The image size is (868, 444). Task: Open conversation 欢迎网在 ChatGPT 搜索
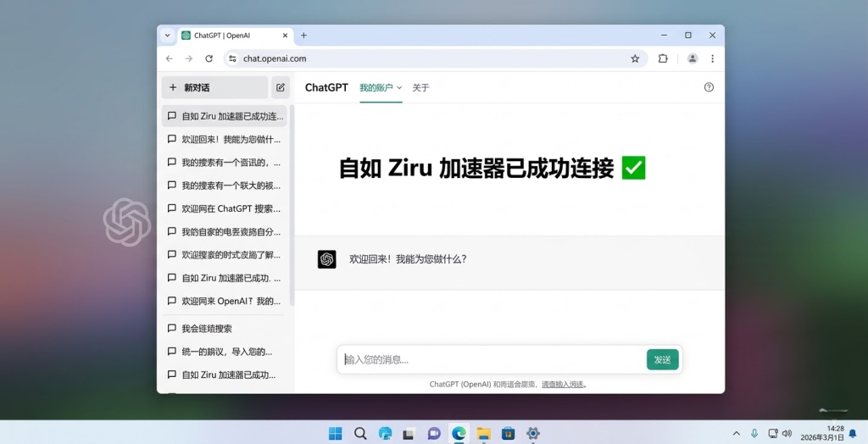224,208
